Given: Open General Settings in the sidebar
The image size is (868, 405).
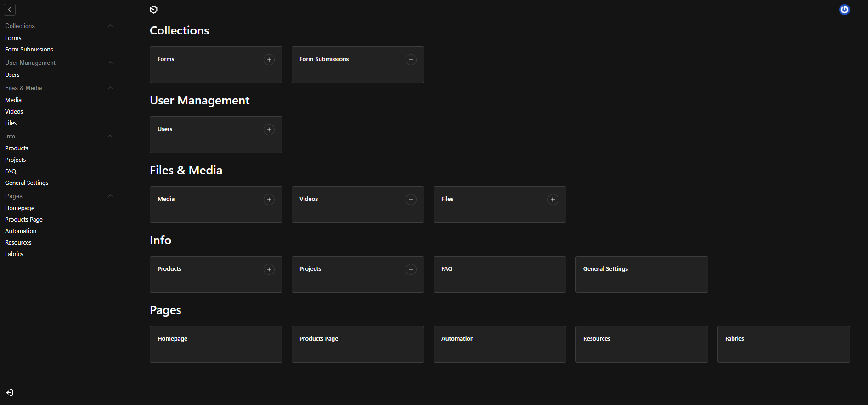Looking at the screenshot, I should point(27,183).
